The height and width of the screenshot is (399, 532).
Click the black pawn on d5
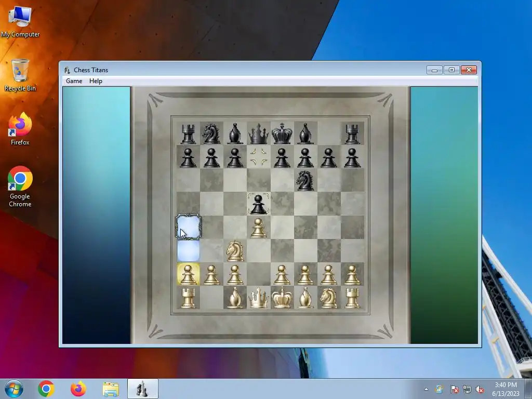tap(259, 204)
